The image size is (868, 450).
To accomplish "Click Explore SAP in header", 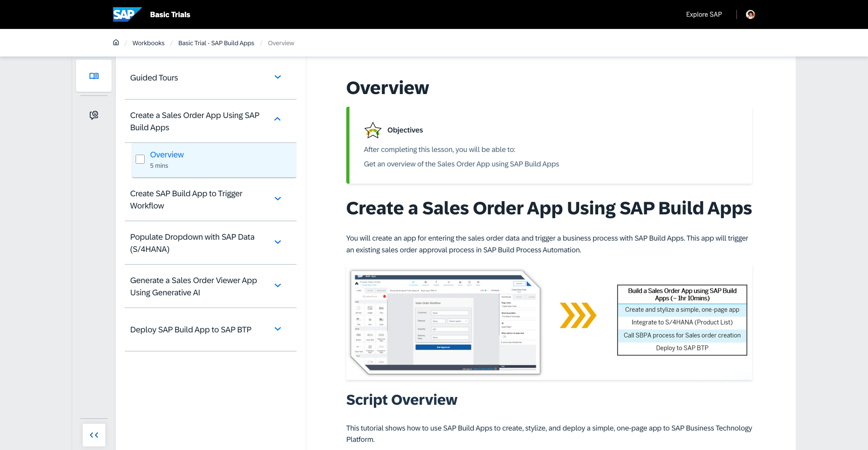I will [x=704, y=14].
